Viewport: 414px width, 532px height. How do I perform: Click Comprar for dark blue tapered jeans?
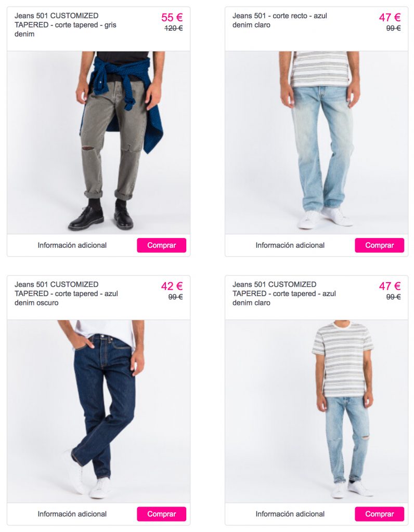pos(161,514)
